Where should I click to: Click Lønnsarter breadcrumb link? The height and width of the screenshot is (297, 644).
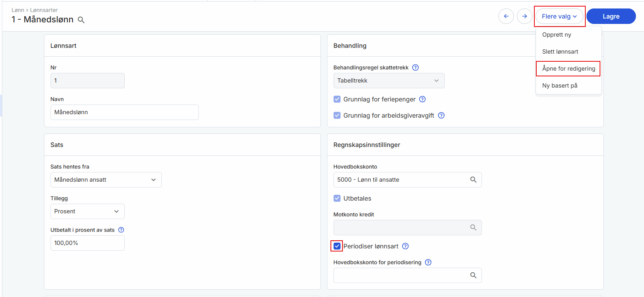point(44,10)
